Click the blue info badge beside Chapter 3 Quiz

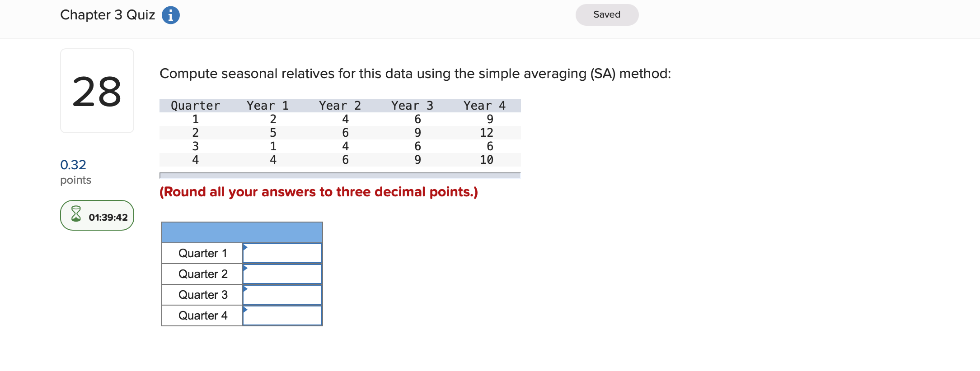pos(170,15)
